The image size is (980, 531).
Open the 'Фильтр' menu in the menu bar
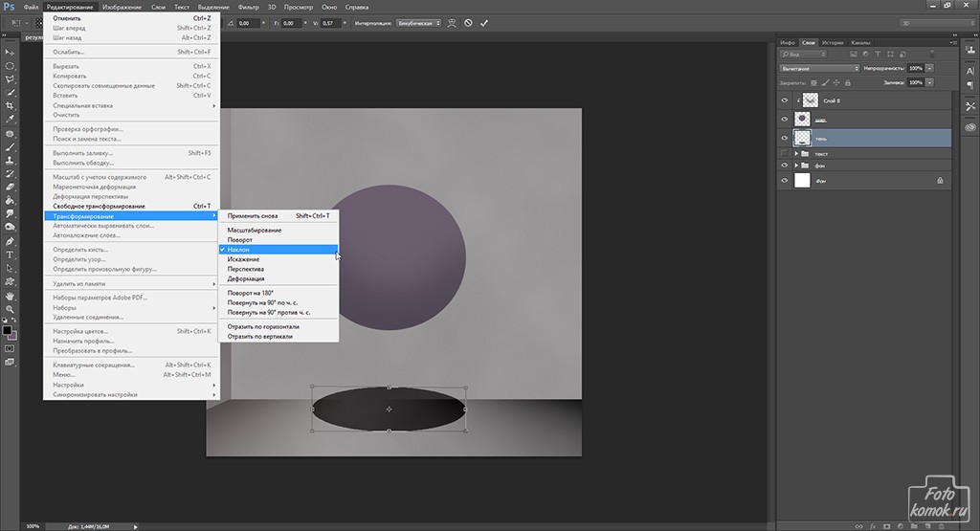tap(248, 7)
